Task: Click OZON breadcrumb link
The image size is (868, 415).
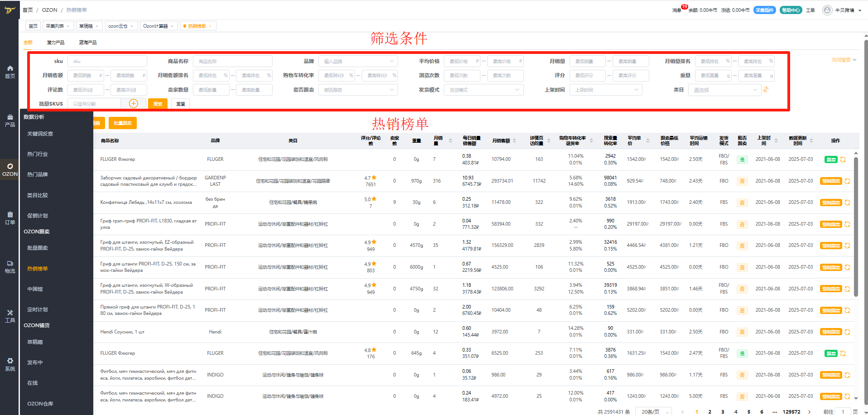Action: tap(50, 10)
